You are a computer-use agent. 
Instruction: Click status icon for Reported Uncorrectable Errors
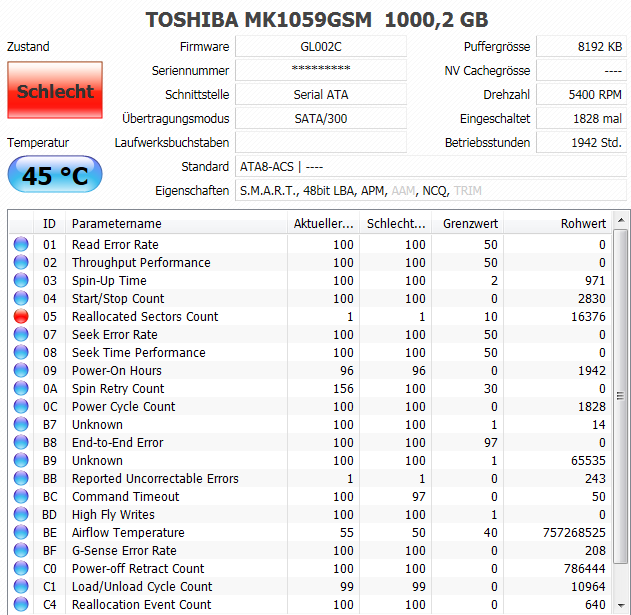[x=21, y=478]
